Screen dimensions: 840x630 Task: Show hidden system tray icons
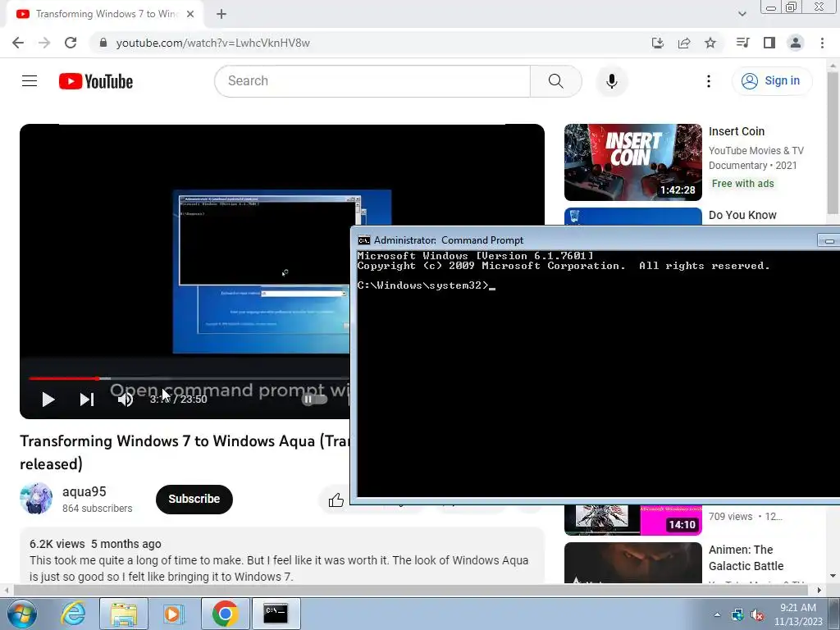point(717,614)
